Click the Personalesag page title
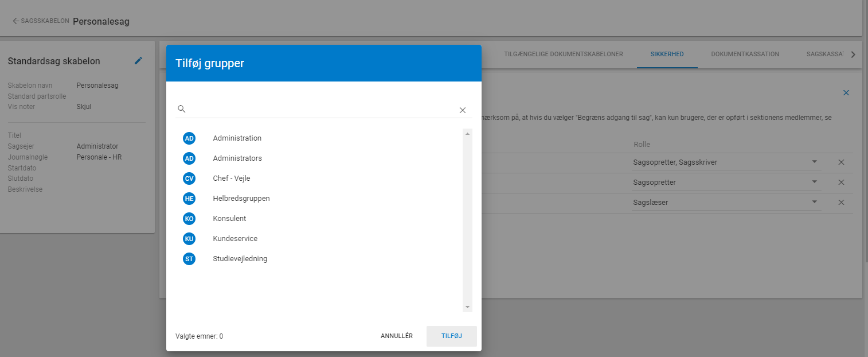 tap(101, 21)
